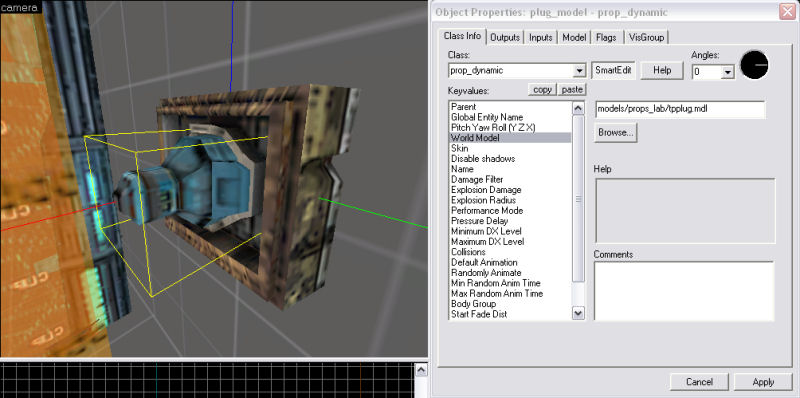The height and width of the screenshot is (398, 800).
Task: Click the camera viewport label
Action: click(x=19, y=8)
